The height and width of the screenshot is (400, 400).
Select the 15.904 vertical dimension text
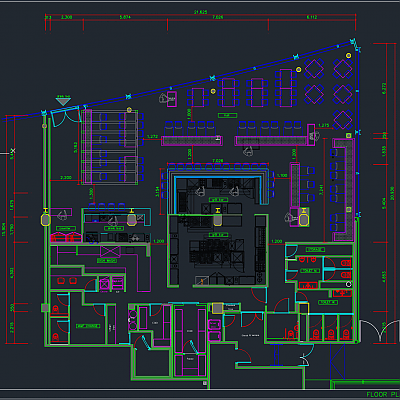tap(4, 229)
